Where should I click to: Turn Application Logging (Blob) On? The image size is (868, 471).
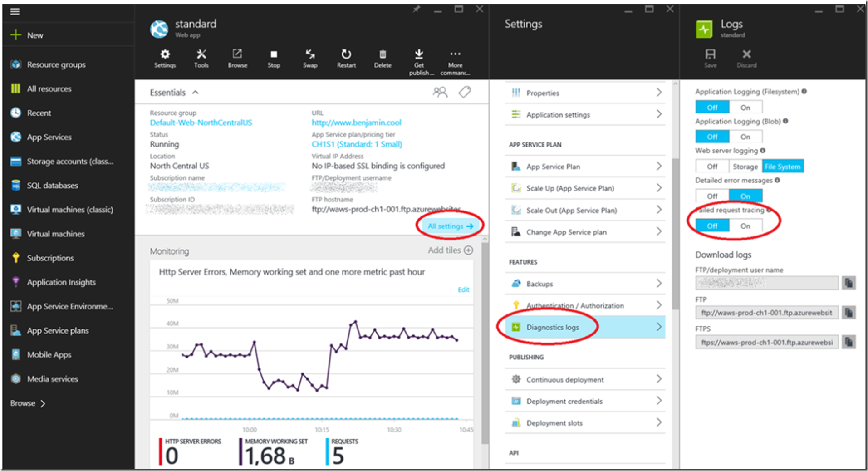[x=745, y=137]
